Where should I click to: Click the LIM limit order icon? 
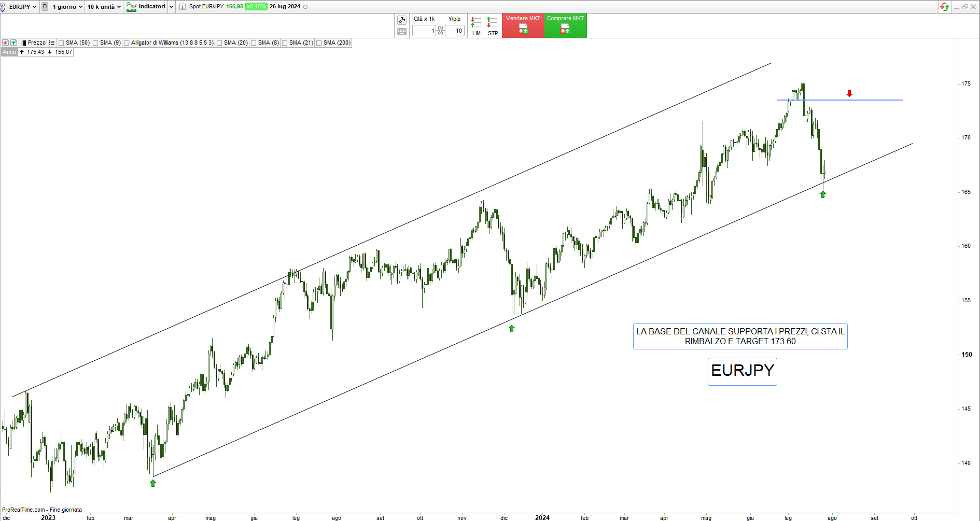(x=476, y=25)
